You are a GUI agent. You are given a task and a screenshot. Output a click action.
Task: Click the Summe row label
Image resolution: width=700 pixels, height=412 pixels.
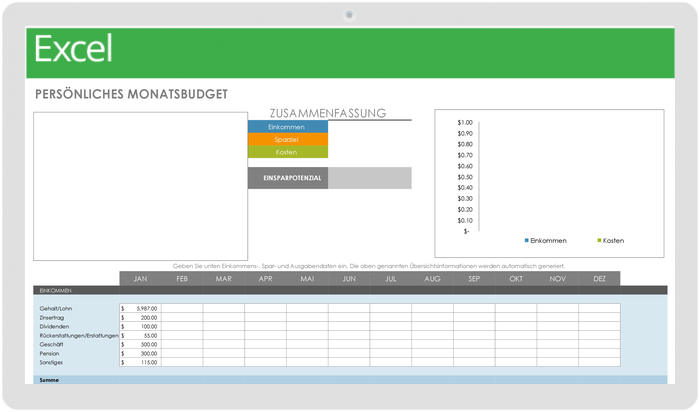point(49,380)
